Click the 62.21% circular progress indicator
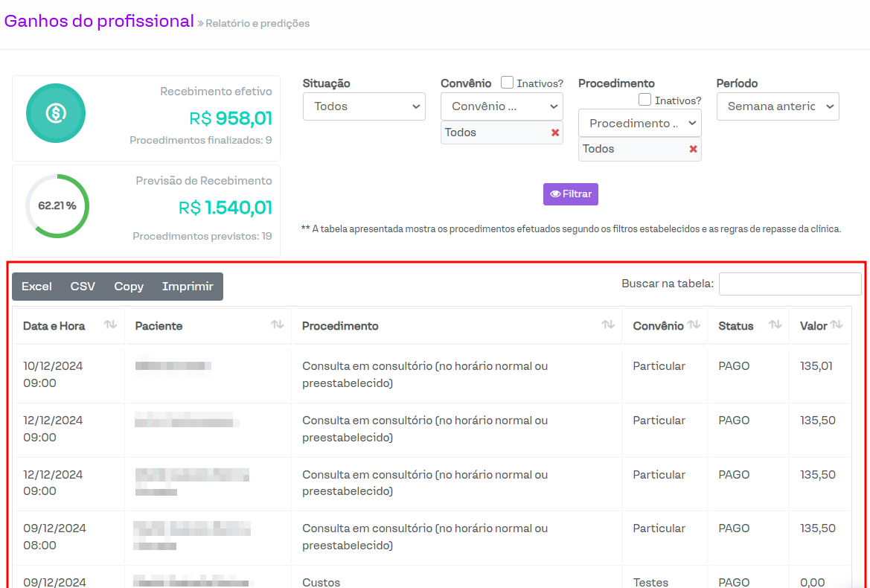The height and width of the screenshot is (588, 870). 57,206
